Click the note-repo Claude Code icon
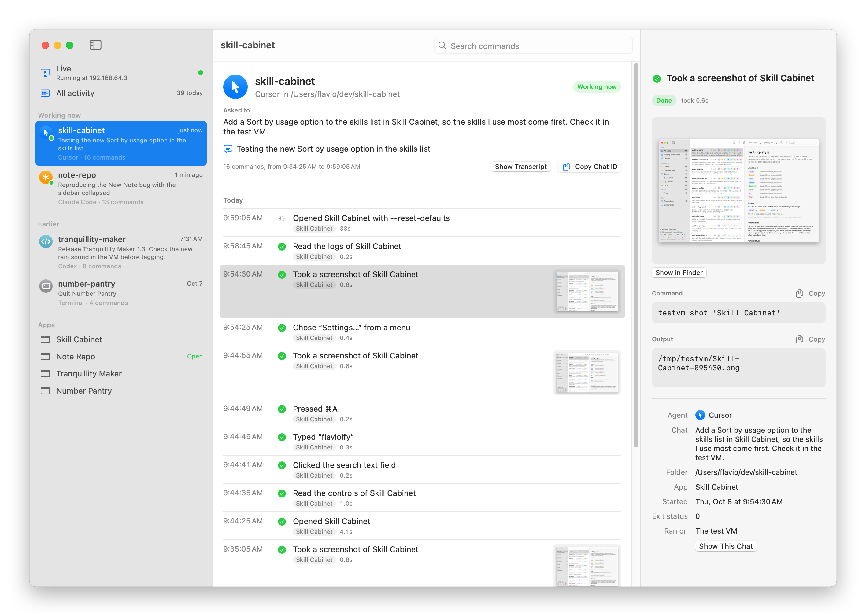Viewport: 866px width, 616px height. coord(46,178)
